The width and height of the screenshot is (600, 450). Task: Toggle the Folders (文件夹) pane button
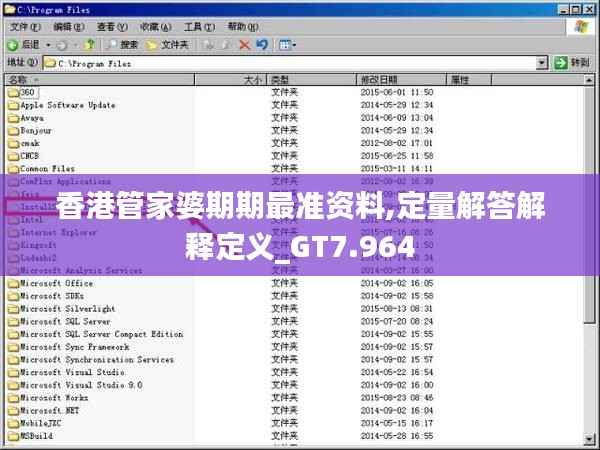167,45
